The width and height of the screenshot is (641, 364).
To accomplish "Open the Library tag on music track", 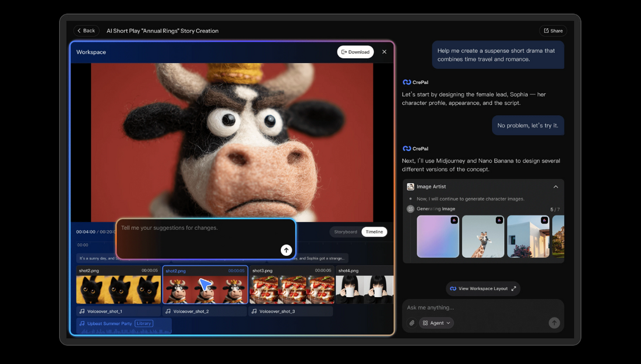I will coord(144,324).
